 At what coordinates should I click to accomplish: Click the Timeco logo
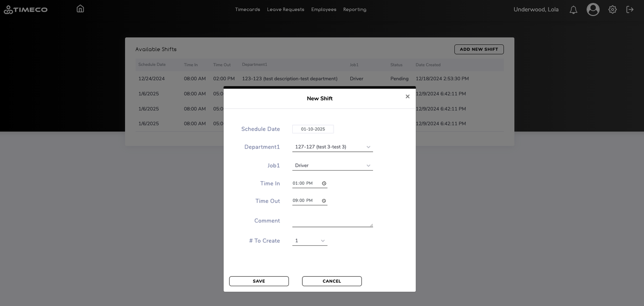tap(26, 9)
